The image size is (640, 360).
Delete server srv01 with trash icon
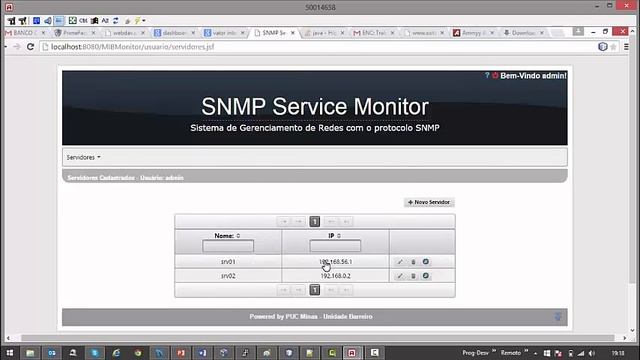pos(413,262)
